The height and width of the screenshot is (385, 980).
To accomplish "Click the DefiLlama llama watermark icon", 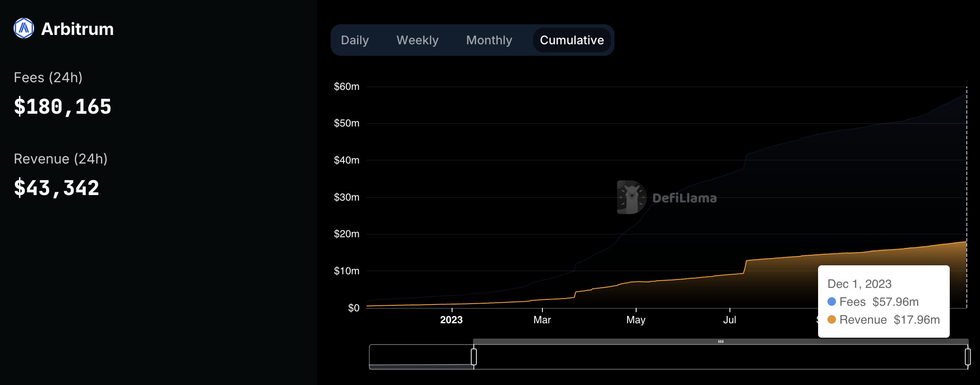I will [631, 197].
